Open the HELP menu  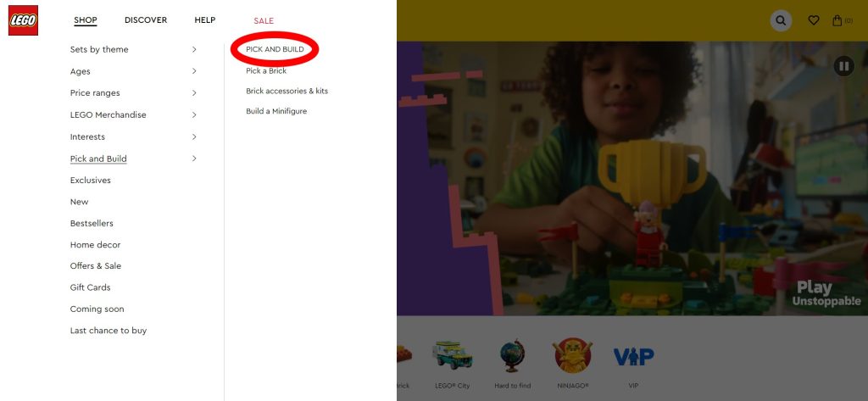point(204,20)
